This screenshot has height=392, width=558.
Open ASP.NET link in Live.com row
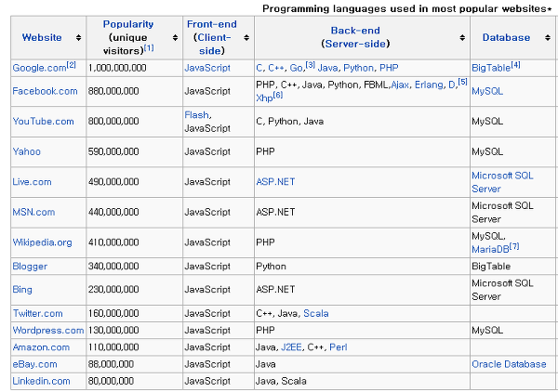point(275,182)
